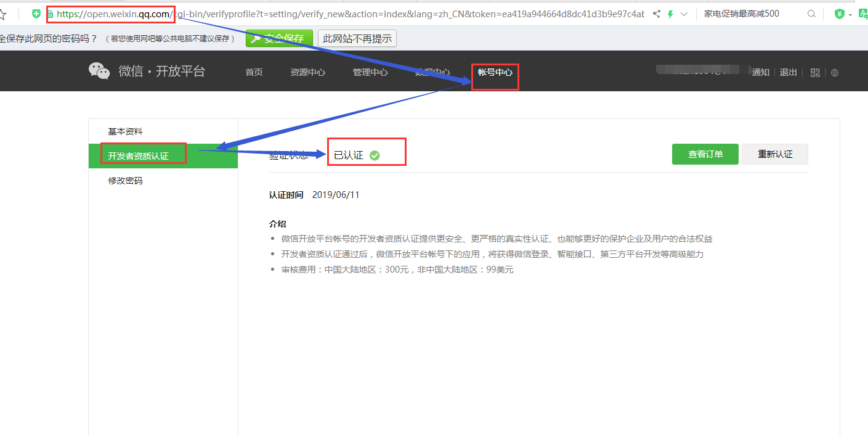
Task: Click the green yen shield icon
Action: [839, 14]
